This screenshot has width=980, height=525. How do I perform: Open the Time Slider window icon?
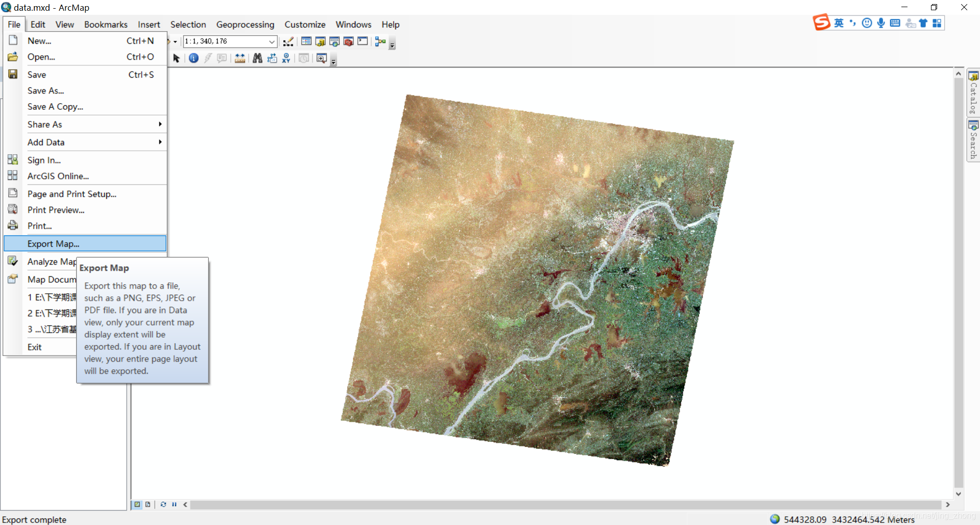coord(304,58)
